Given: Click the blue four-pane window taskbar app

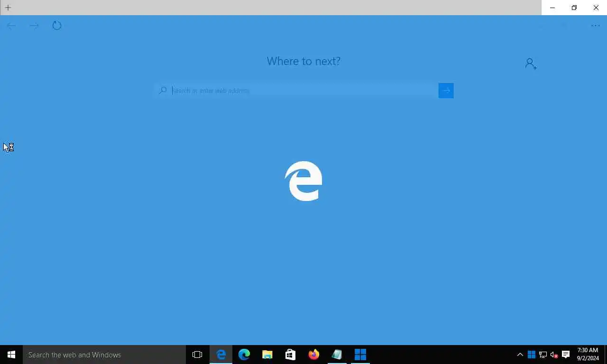Looking at the screenshot, I should [x=360, y=355].
